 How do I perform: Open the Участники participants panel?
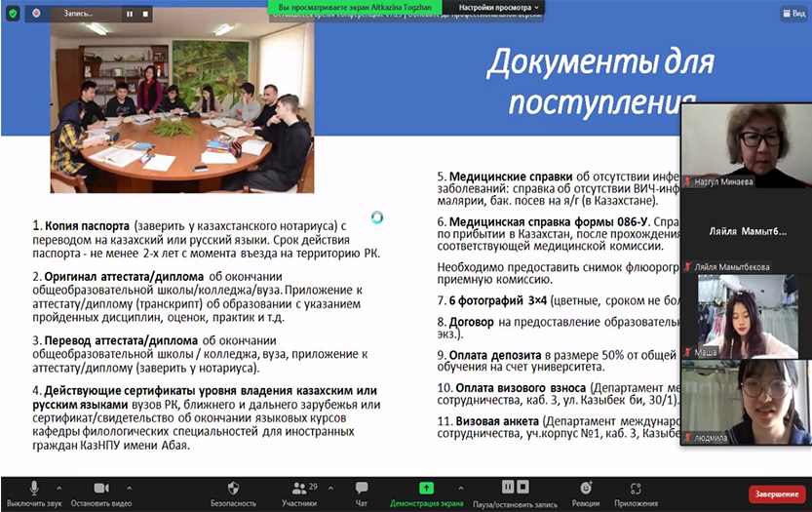point(298,491)
